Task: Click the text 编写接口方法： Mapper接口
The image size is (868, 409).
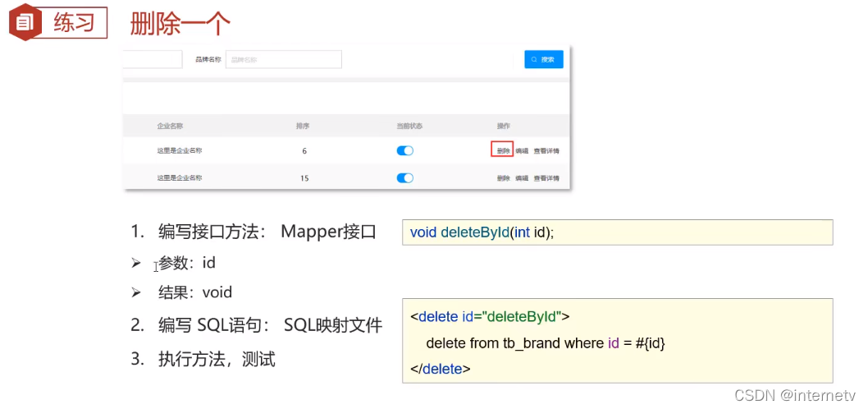Action: [x=267, y=232]
